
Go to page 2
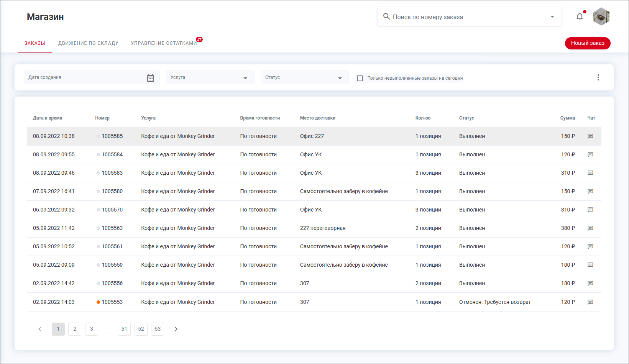[75, 329]
